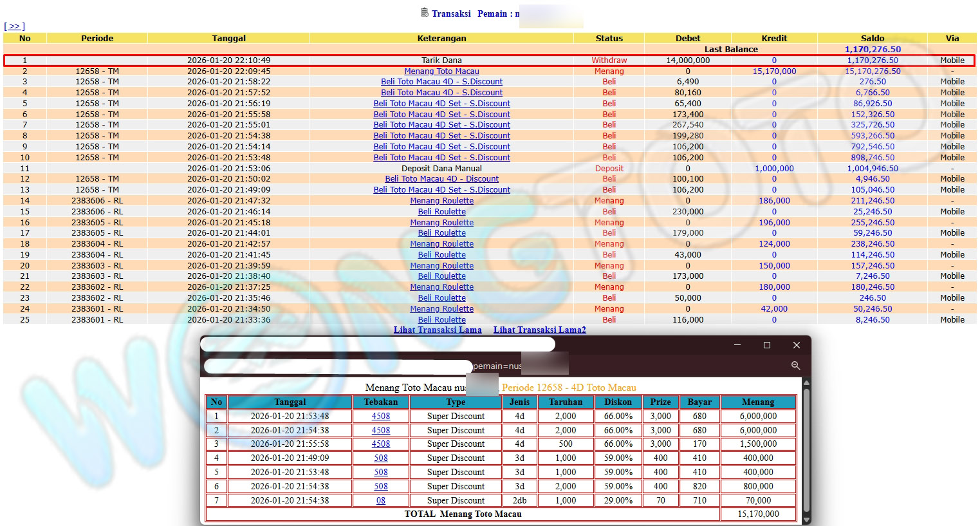
Task: Click the popup address bar field
Action: click(x=338, y=366)
